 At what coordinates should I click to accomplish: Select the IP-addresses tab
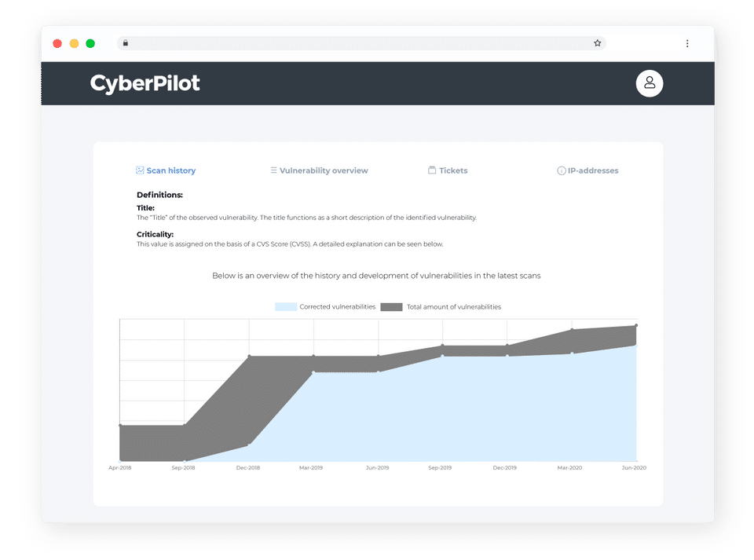click(x=587, y=170)
